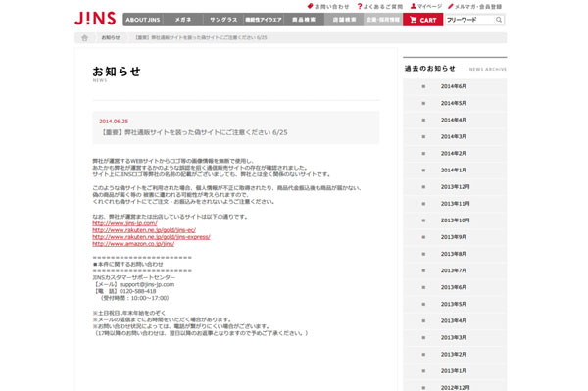Open the rakuten jins-ec link

click(x=144, y=230)
